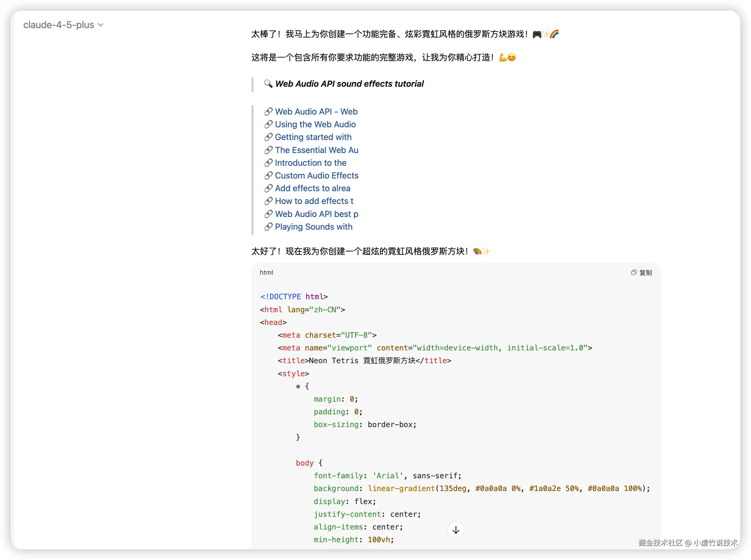The height and width of the screenshot is (560, 751).
Task: Open the 'Custom Audio Effects' link
Action: pyautogui.click(x=316, y=175)
